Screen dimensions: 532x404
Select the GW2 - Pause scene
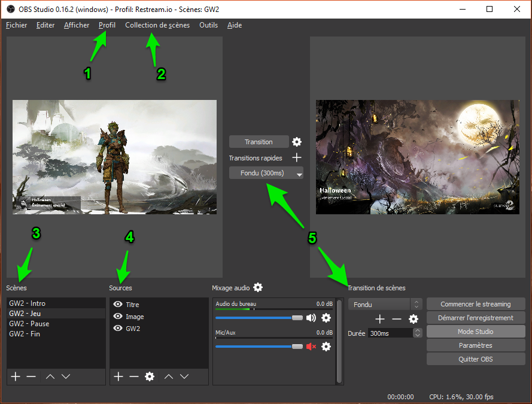coord(56,324)
